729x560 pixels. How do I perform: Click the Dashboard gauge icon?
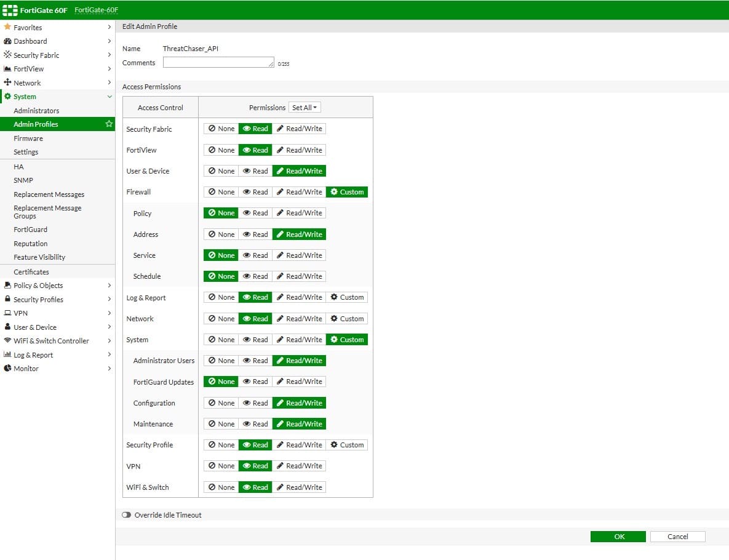click(x=7, y=41)
